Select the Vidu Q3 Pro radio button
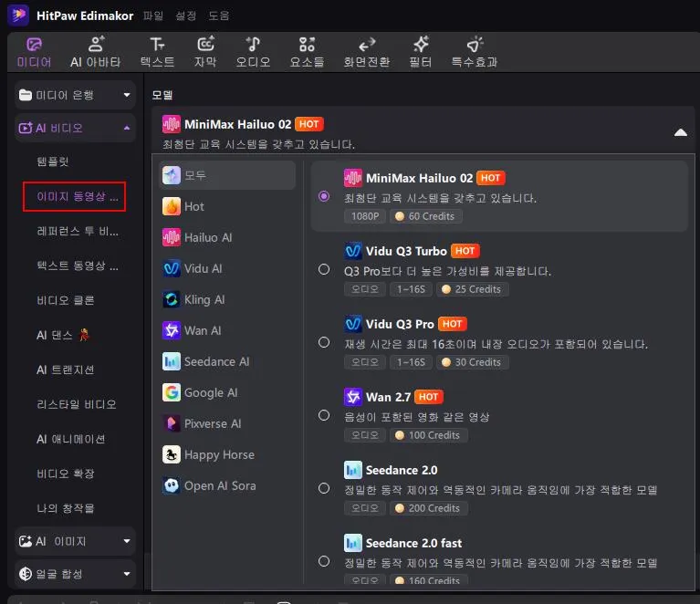700x604 pixels. click(324, 342)
